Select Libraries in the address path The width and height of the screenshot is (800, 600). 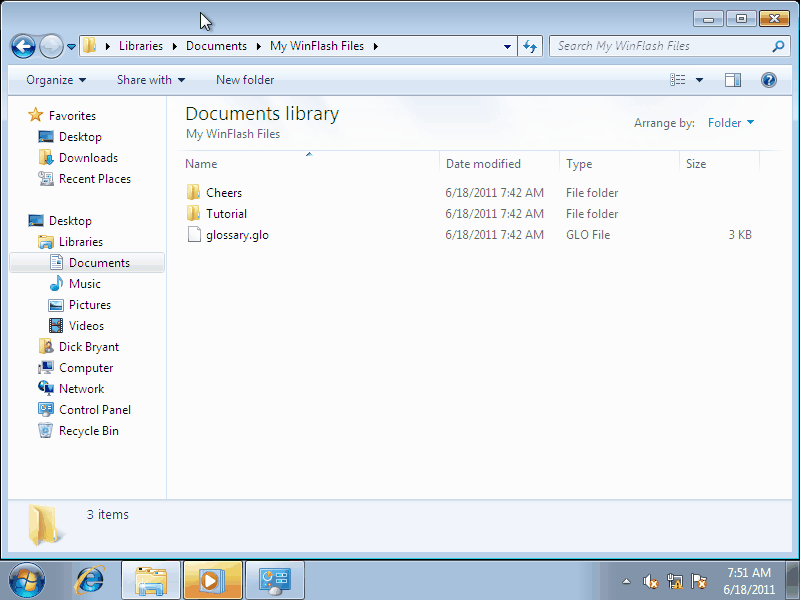141,46
